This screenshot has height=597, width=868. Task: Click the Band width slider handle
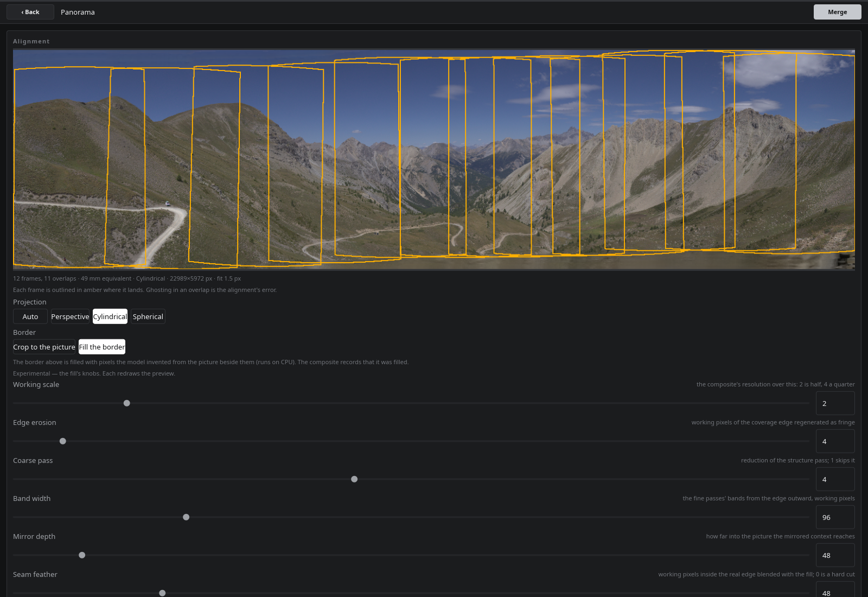pos(186,517)
